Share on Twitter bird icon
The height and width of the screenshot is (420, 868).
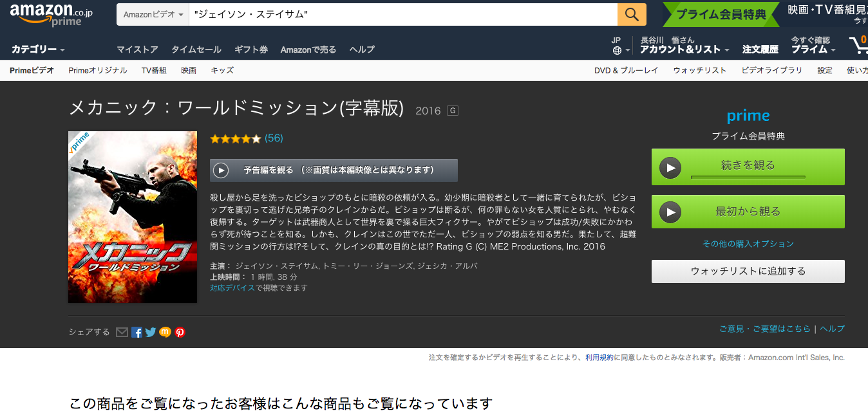pos(151,332)
